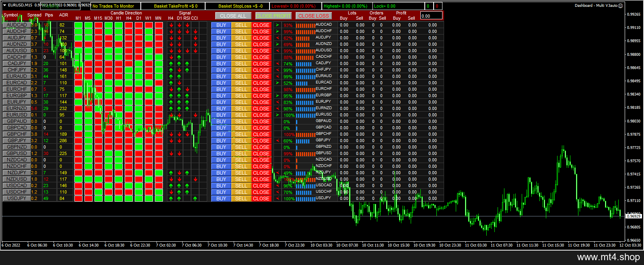Click the 98% strength value for EURNZD
This screenshot has width=644, height=265.
(x=288, y=109)
